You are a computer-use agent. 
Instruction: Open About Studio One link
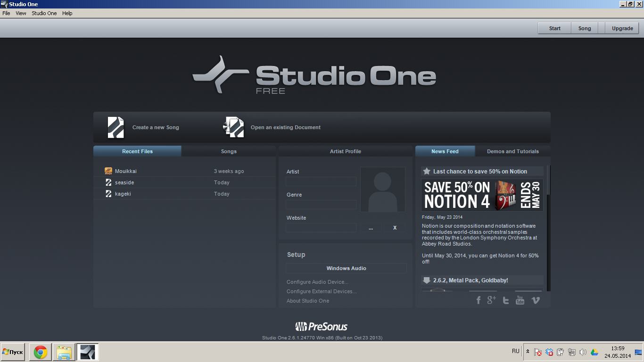pos(308,301)
